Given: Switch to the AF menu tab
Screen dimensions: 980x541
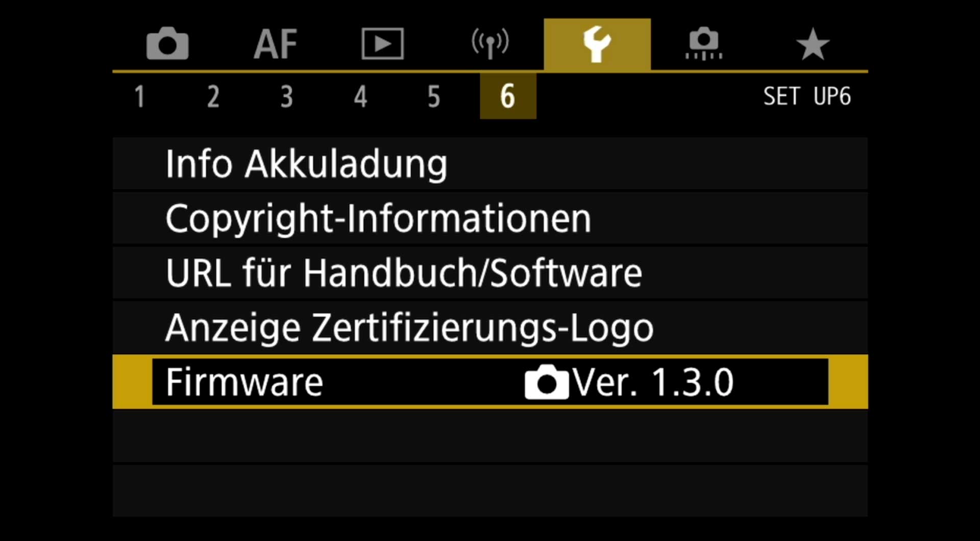Looking at the screenshot, I should click(276, 44).
